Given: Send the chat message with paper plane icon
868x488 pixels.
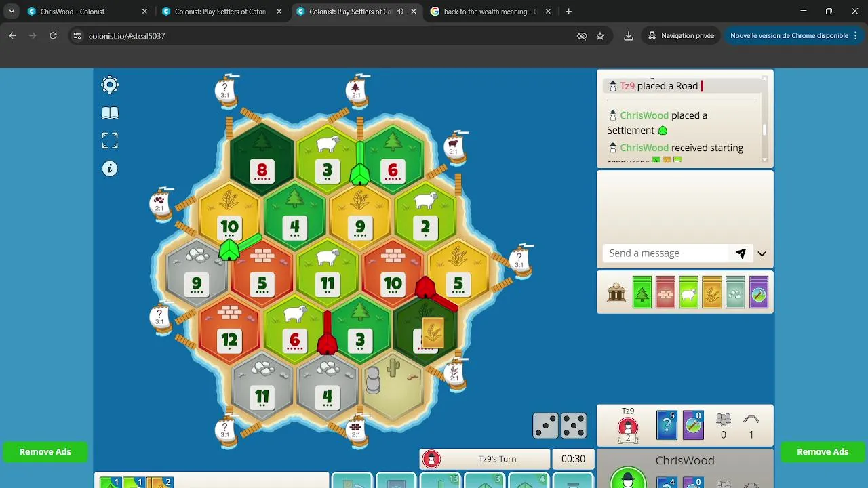Looking at the screenshot, I should (741, 253).
